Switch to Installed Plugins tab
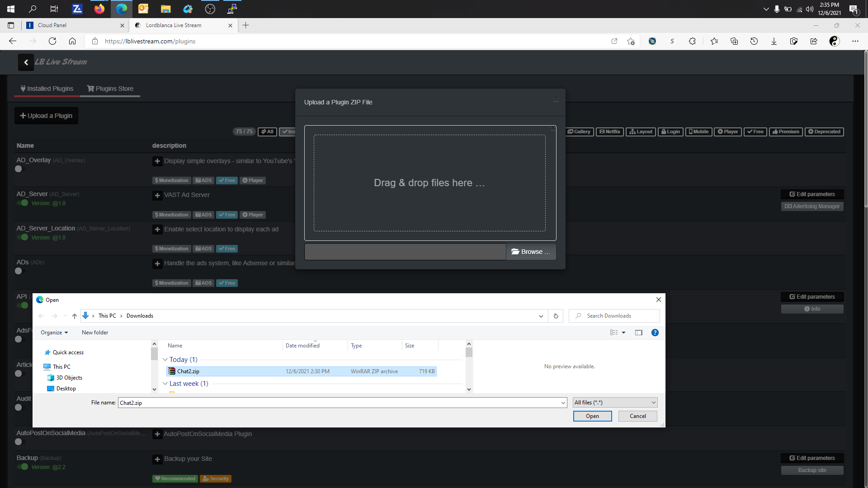868x488 pixels. click(47, 89)
